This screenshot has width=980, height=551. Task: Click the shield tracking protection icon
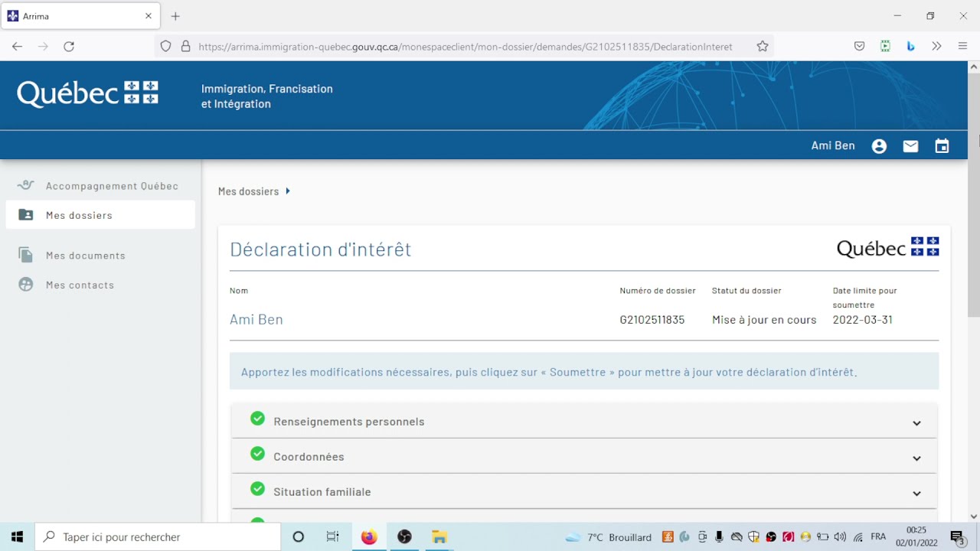(165, 47)
